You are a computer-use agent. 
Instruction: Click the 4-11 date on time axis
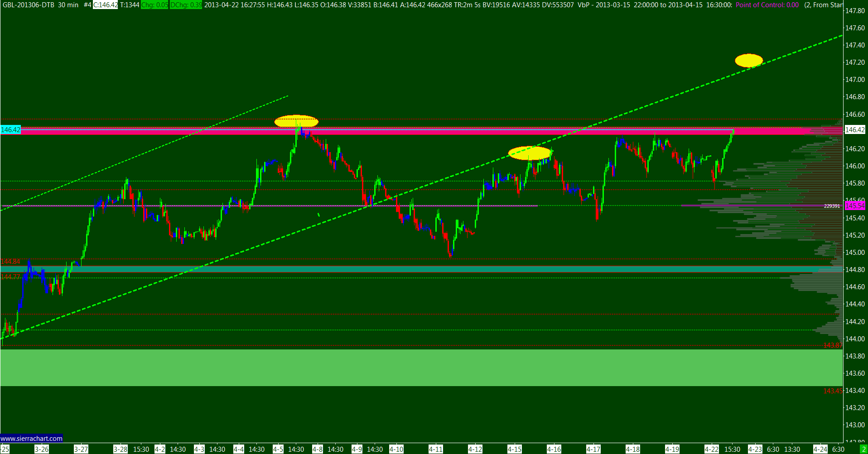click(x=436, y=449)
